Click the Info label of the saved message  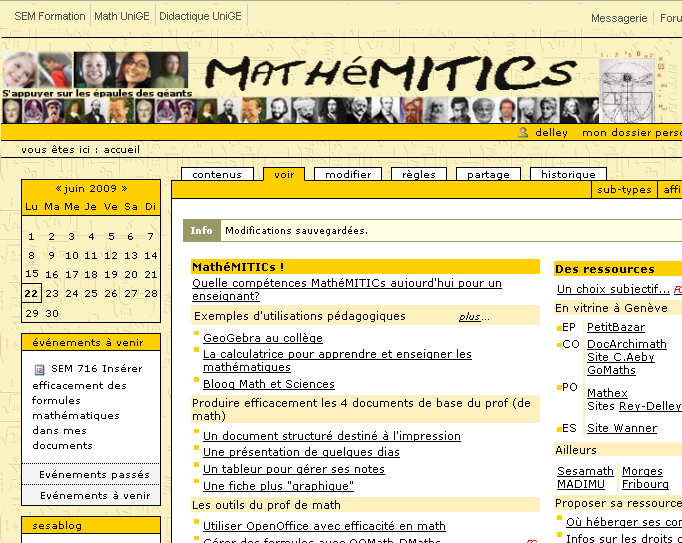click(x=201, y=231)
